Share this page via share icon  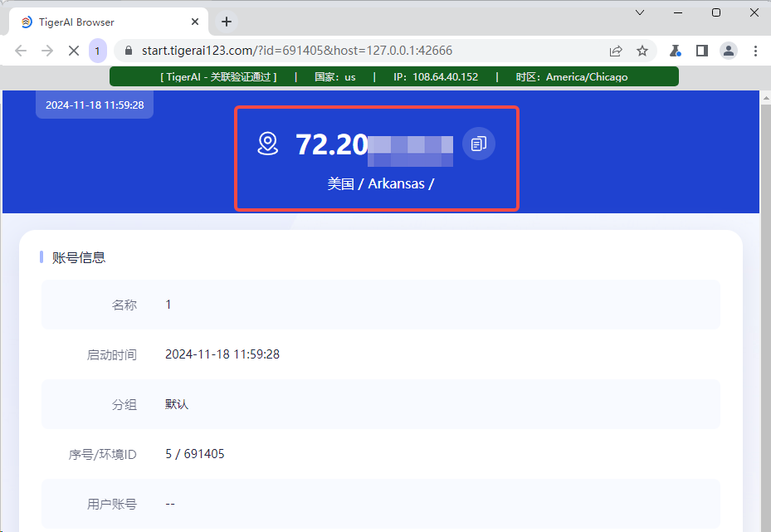(x=616, y=51)
